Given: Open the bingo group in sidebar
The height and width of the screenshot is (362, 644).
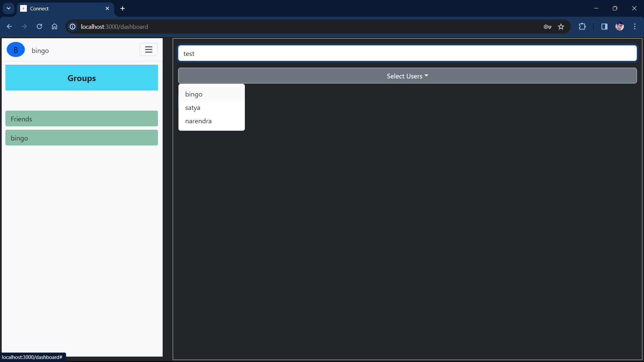Looking at the screenshot, I should click(x=82, y=138).
